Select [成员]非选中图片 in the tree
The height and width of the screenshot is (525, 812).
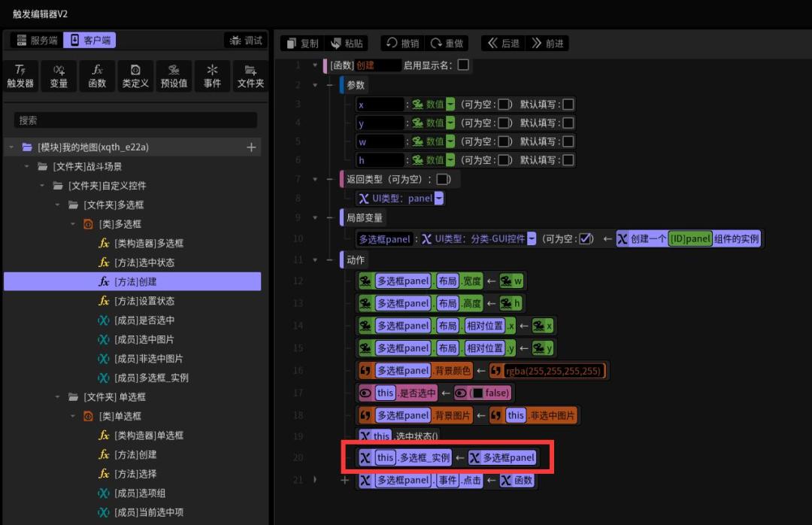point(149,359)
